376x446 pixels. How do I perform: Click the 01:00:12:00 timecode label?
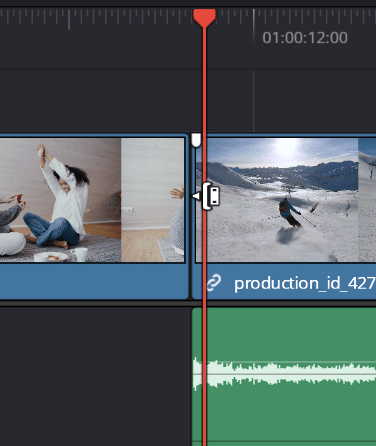[x=305, y=38]
